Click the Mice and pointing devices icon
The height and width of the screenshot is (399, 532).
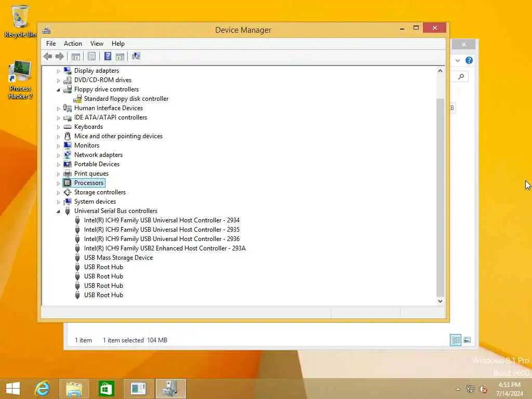pyautogui.click(x=68, y=136)
